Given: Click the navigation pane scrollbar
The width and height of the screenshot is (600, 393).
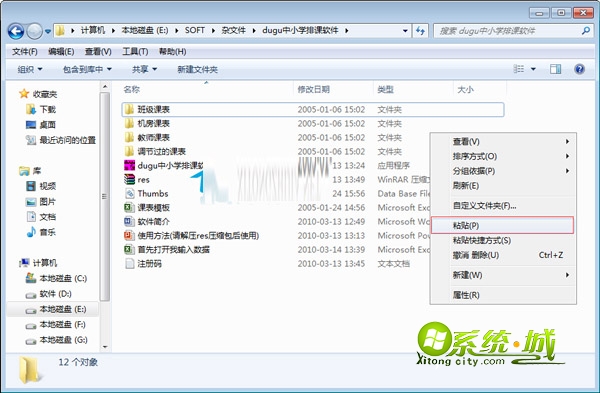Looking at the screenshot, I should click(105, 196).
